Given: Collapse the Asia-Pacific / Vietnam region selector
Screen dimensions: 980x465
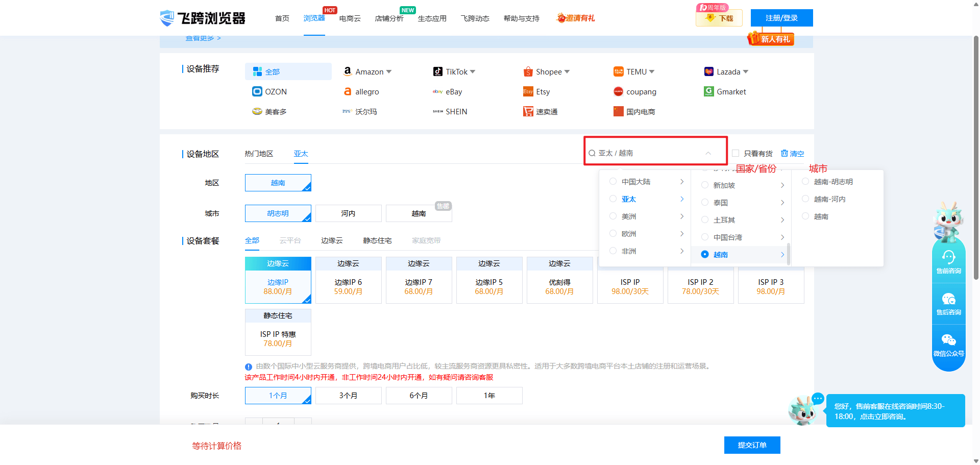Looking at the screenshot, I should 708,153.
